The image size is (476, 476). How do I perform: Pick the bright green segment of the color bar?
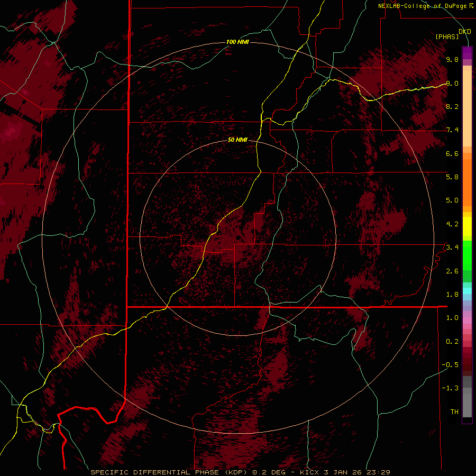tap(467, 255)
